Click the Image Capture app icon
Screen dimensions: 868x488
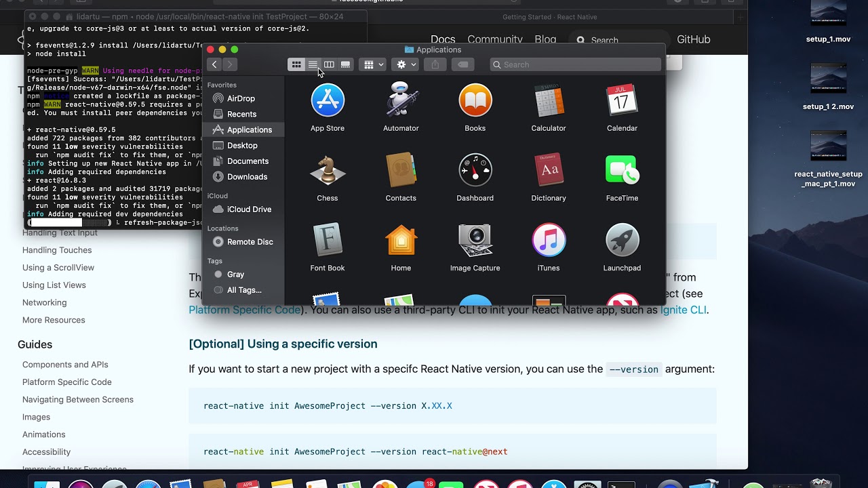tap(475, 240)
